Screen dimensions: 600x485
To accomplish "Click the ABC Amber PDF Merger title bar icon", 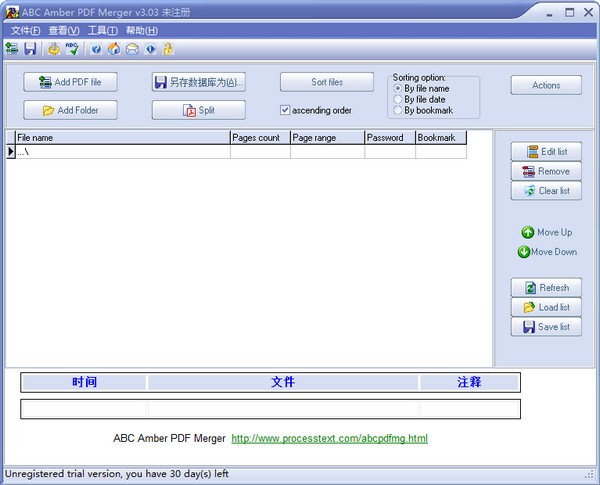I will pos(12,12).
